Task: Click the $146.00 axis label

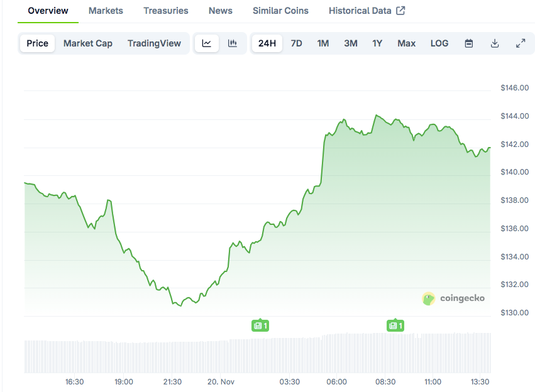Action: click(514, 88)
